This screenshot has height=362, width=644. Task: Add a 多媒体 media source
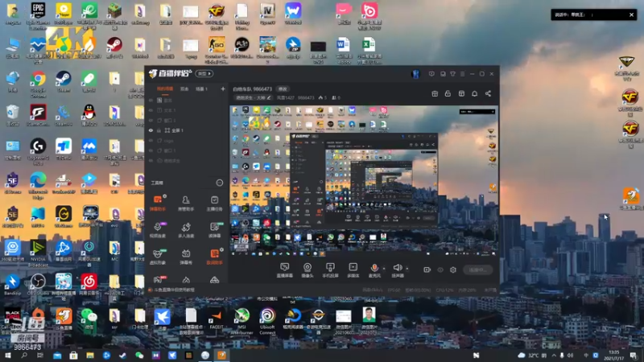(353, 270)
